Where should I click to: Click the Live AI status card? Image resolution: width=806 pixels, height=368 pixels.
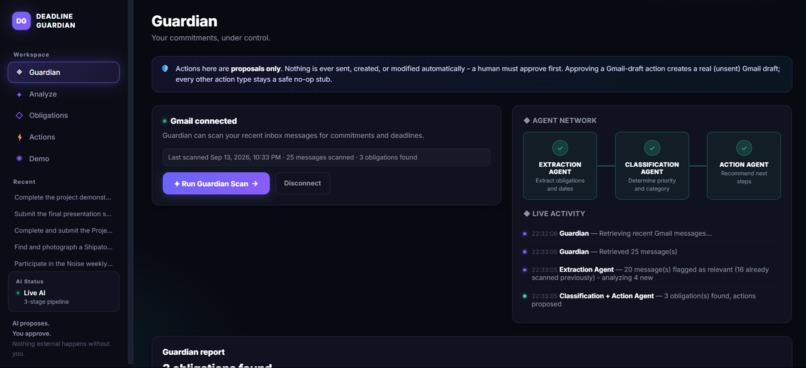(x=64, y=291)
